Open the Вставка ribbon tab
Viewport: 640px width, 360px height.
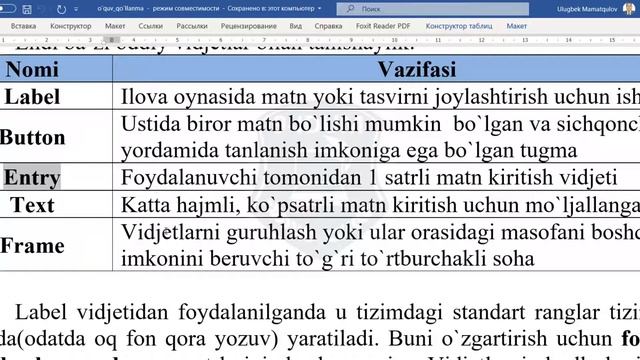[x=23, y=26]
